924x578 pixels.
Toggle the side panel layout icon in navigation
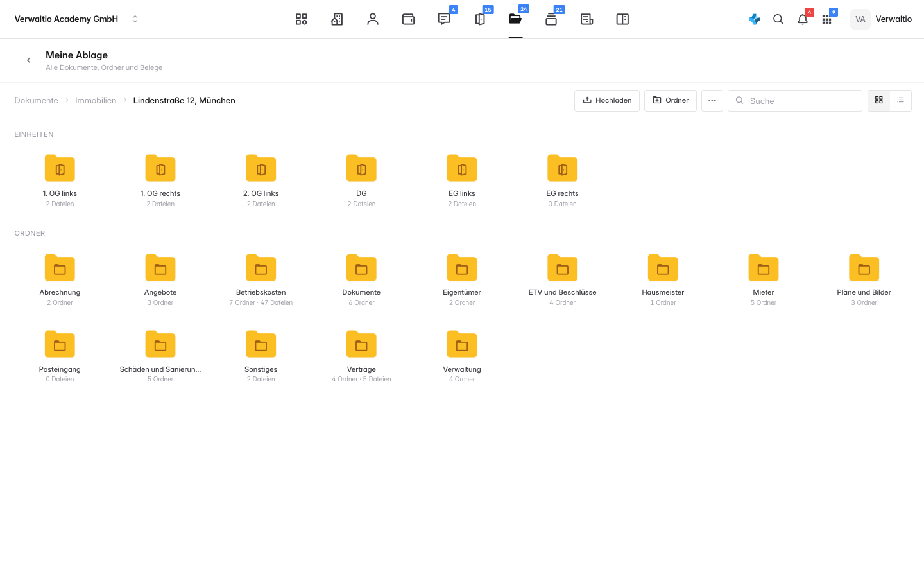point(622,19)
